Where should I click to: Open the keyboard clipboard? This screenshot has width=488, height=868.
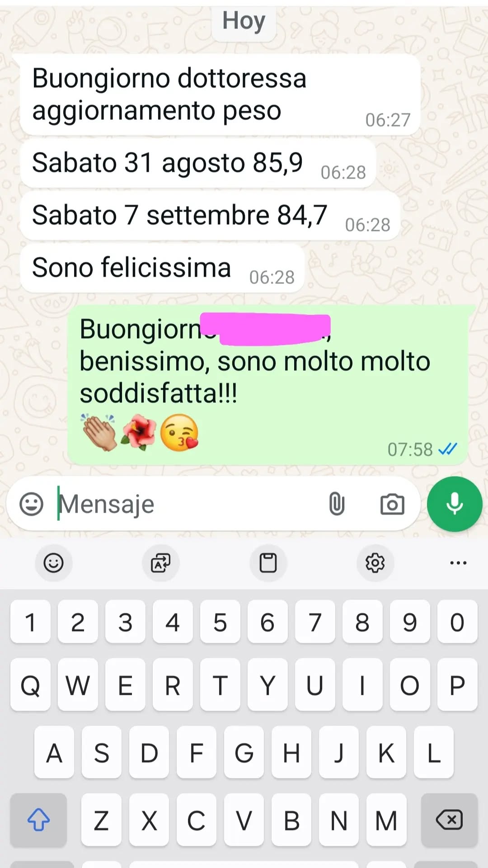point(268,563)
